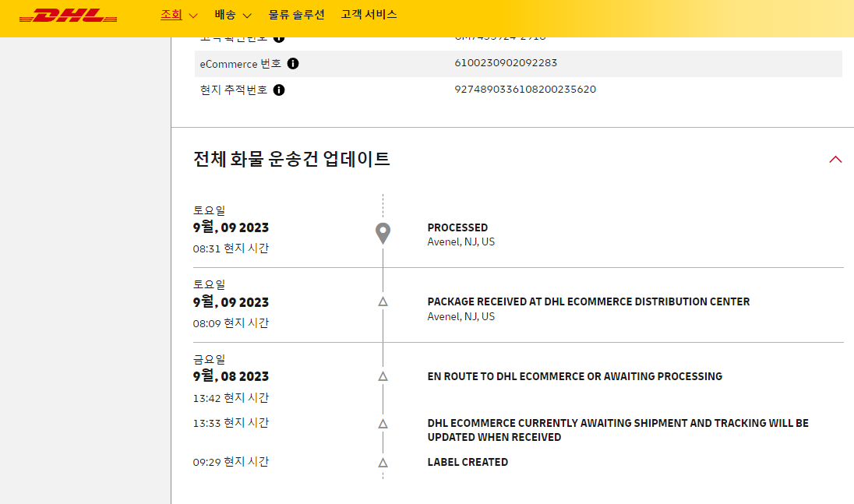
Task: Click info icon next to eCommerce 번호
Action: click(293, 64)
